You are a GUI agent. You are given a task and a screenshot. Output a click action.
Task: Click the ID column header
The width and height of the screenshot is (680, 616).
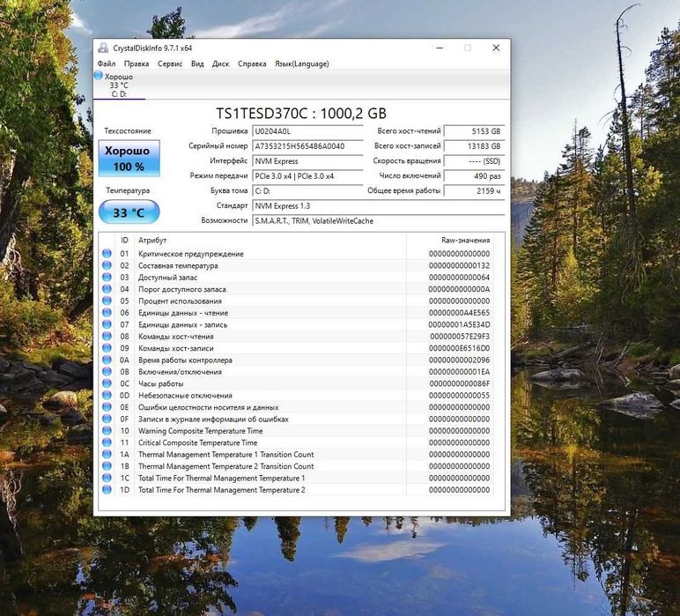click(124, 240)
